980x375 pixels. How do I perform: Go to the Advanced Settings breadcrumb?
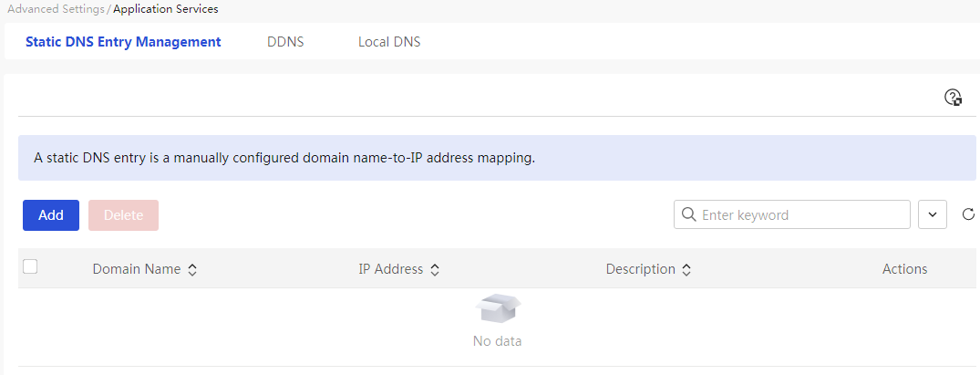point(56,8)
